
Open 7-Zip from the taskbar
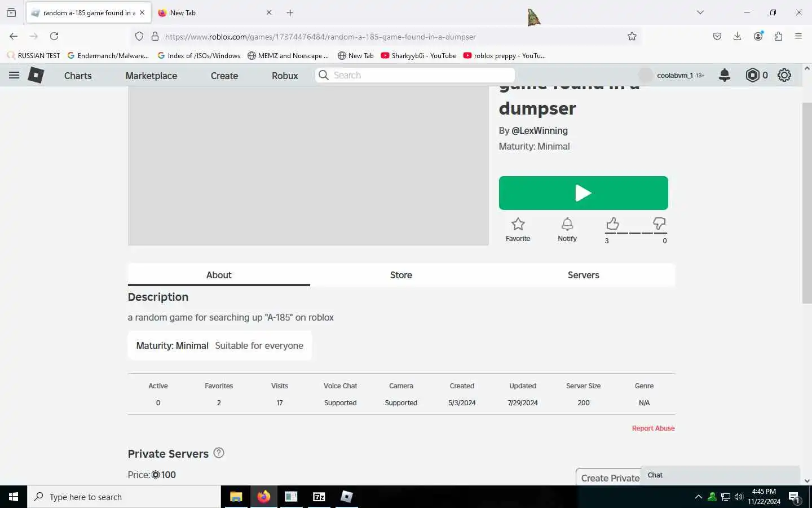319,497
